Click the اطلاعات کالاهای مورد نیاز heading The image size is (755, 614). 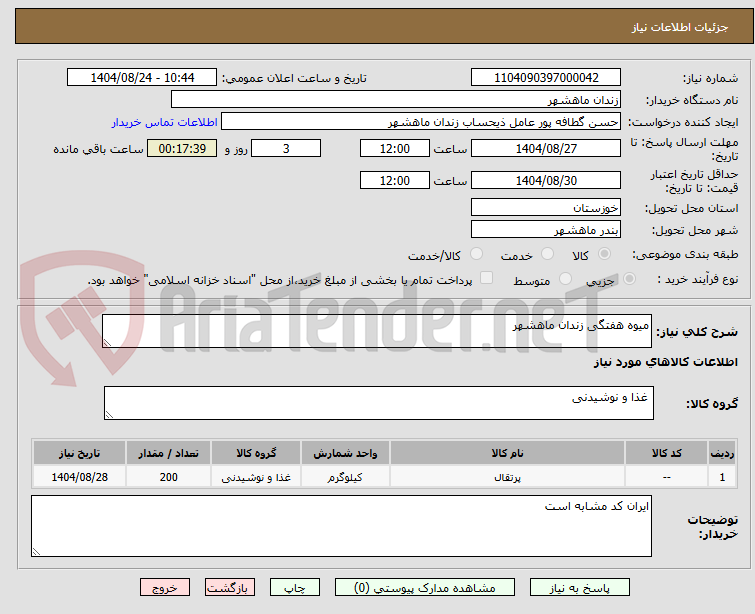point(665,362)
